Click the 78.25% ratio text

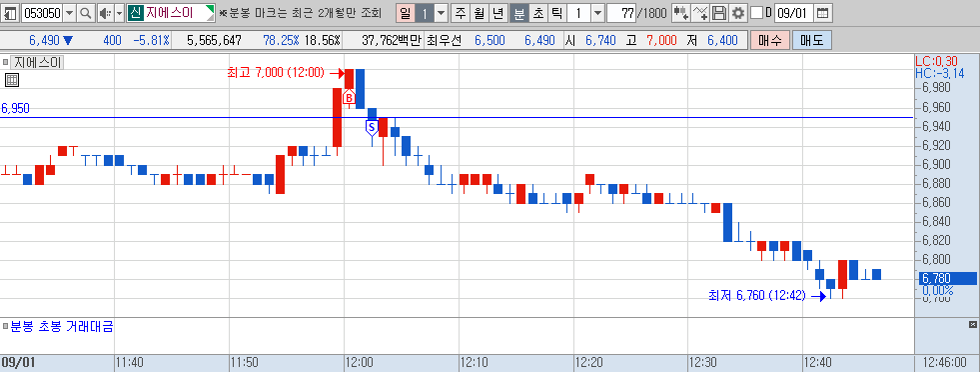[282, 41]
